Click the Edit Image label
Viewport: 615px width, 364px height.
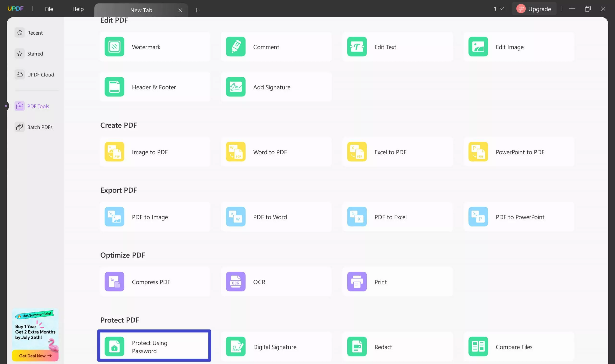click(510, 47)
